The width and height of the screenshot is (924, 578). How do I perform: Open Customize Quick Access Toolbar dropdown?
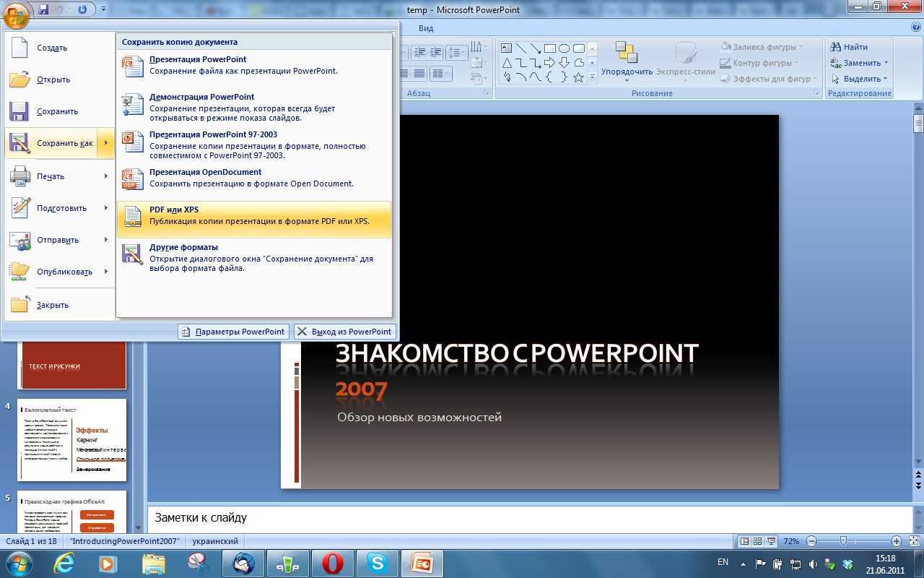tap(103, 9)
